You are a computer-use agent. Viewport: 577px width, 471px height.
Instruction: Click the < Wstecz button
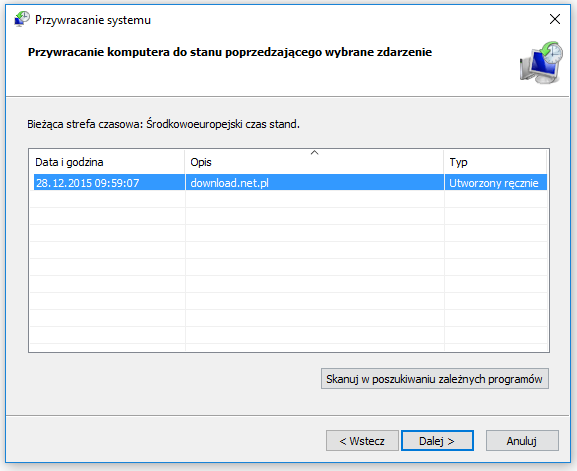coord(362,440)
